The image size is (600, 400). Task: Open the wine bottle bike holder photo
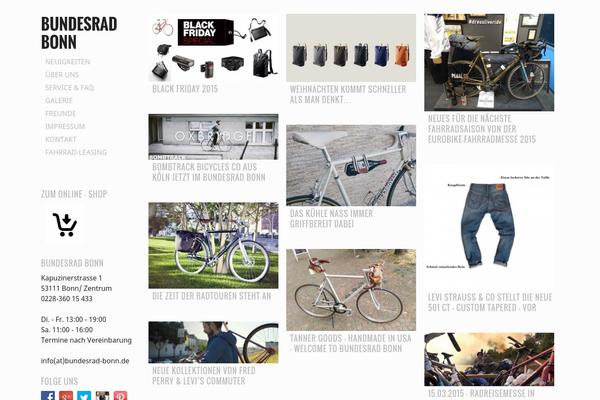pos(351,165)
